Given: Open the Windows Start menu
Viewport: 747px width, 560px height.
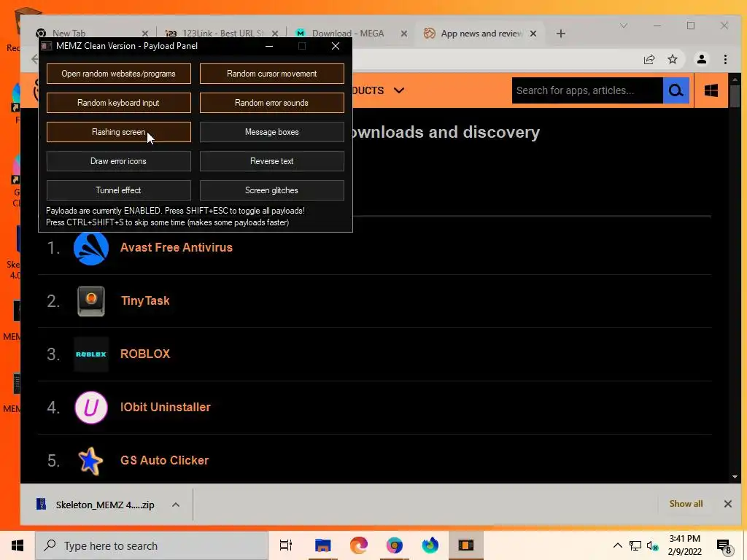Looking at the screenshot, I should (x=18, y=545).
